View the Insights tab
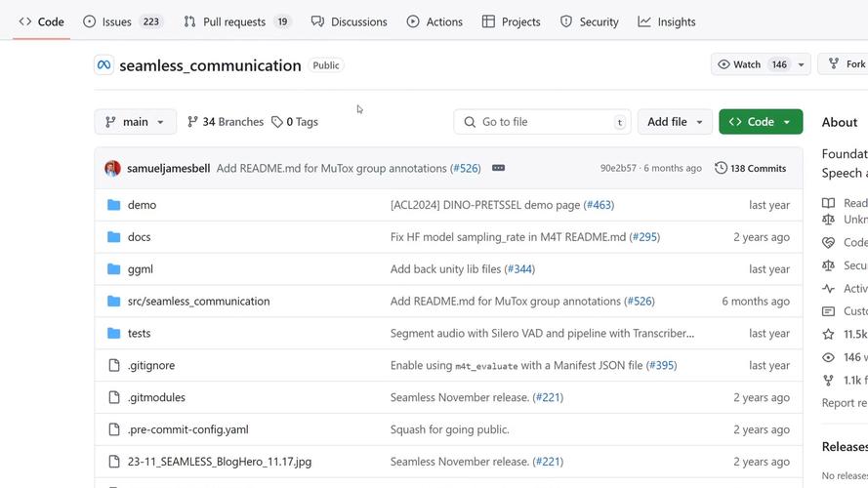Viewport: 868px width, 488px height. (667, 21)
